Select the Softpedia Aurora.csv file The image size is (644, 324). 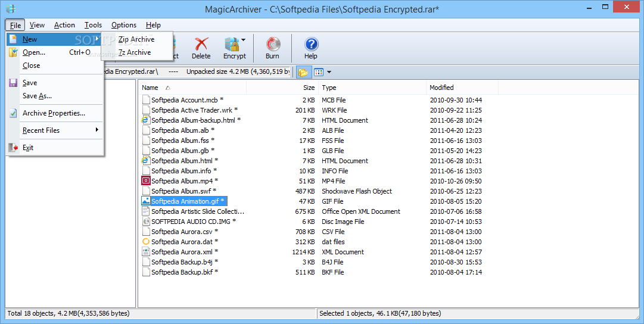click(x=185, y=232)
